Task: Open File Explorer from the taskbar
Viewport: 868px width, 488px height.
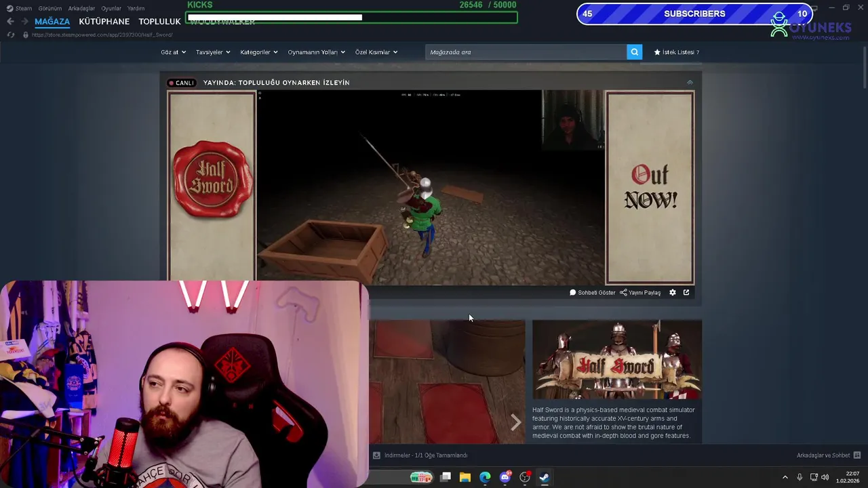Action: point(465,477)
